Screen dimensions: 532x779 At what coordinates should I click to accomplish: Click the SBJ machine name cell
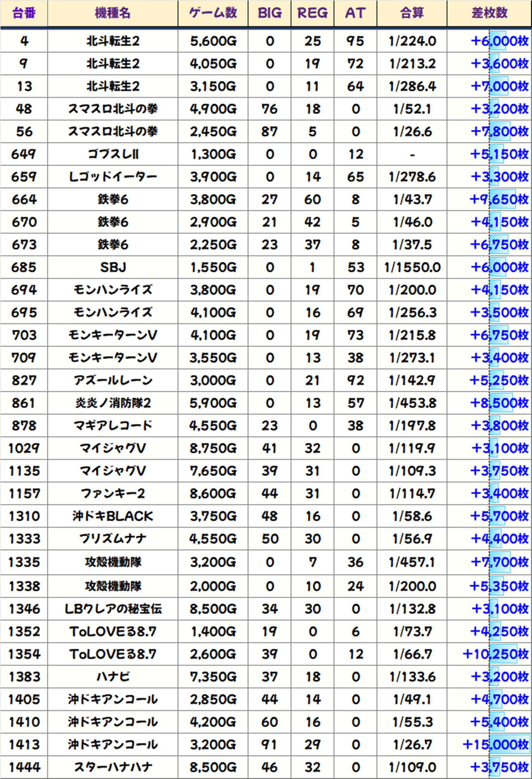click(113, 267)
